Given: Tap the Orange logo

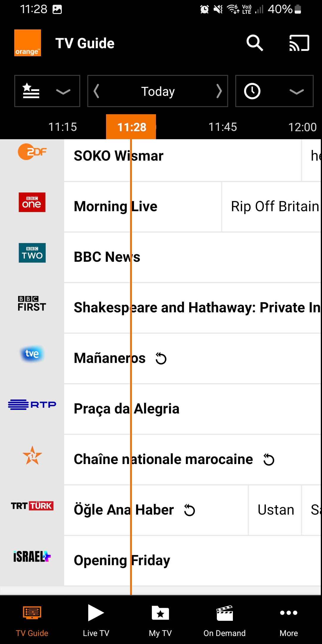Looking at the screenshot, I should point(28,43).
